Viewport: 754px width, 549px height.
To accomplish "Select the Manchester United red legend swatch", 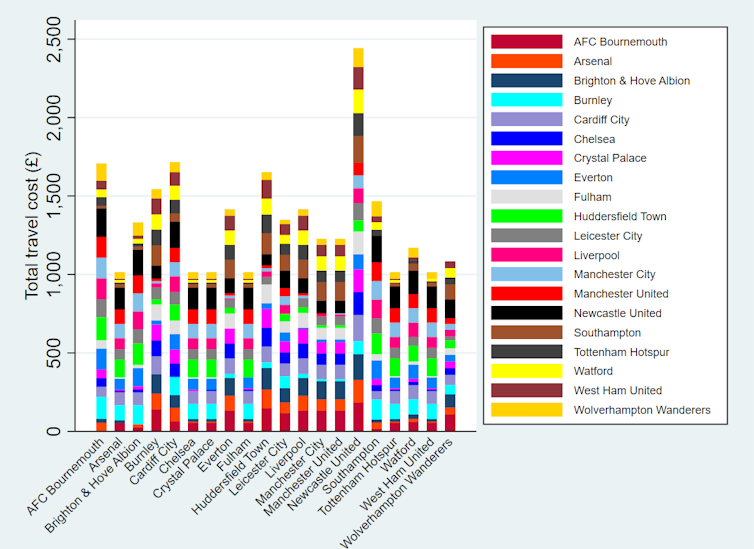I will coord(527,293).
